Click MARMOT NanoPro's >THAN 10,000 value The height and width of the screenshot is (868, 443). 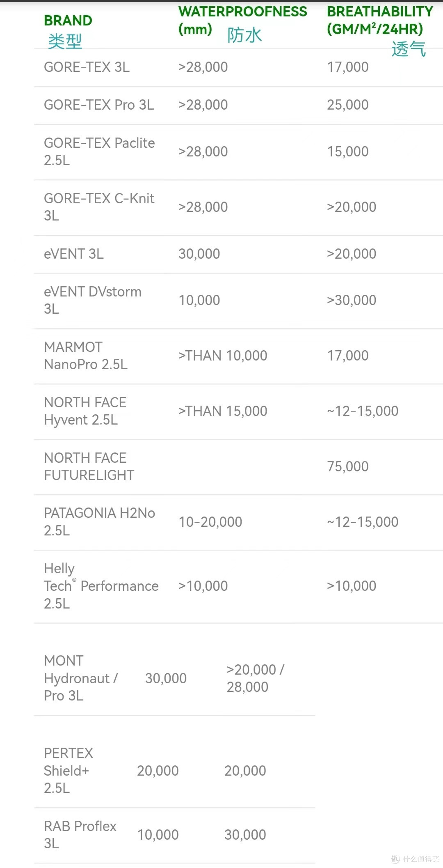click(223, 356)
